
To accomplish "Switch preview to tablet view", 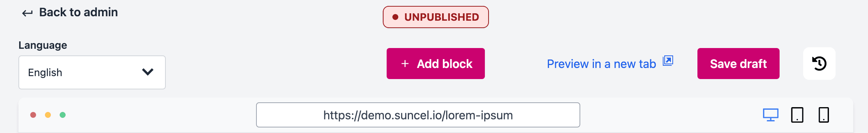I will click(797, 115).
